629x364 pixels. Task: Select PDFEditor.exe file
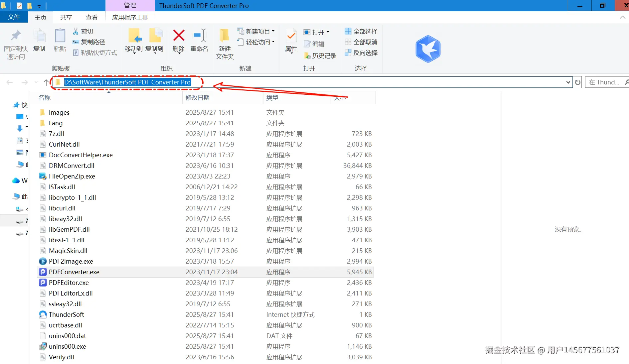click(205, 283)
